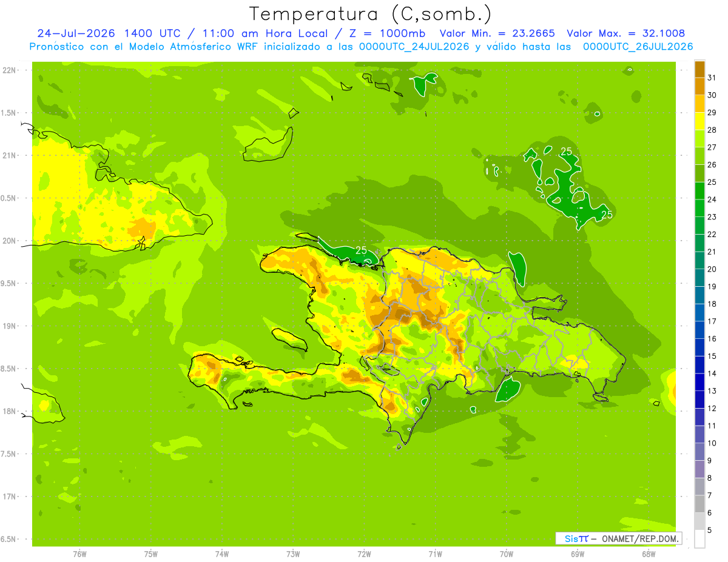Click the legend value "23"
728x562 pixels.
coord(712,217)
